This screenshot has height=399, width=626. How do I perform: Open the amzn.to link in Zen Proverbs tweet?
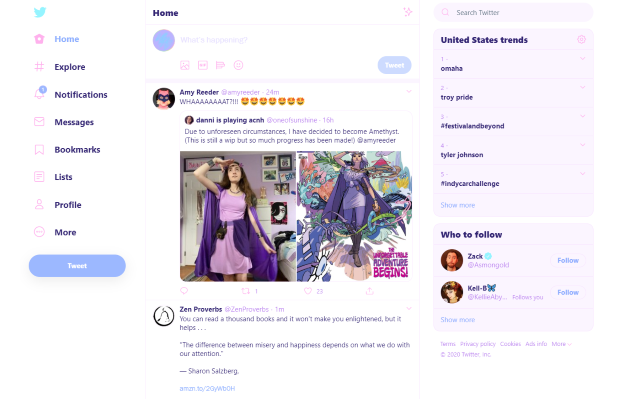pos(207,388)
